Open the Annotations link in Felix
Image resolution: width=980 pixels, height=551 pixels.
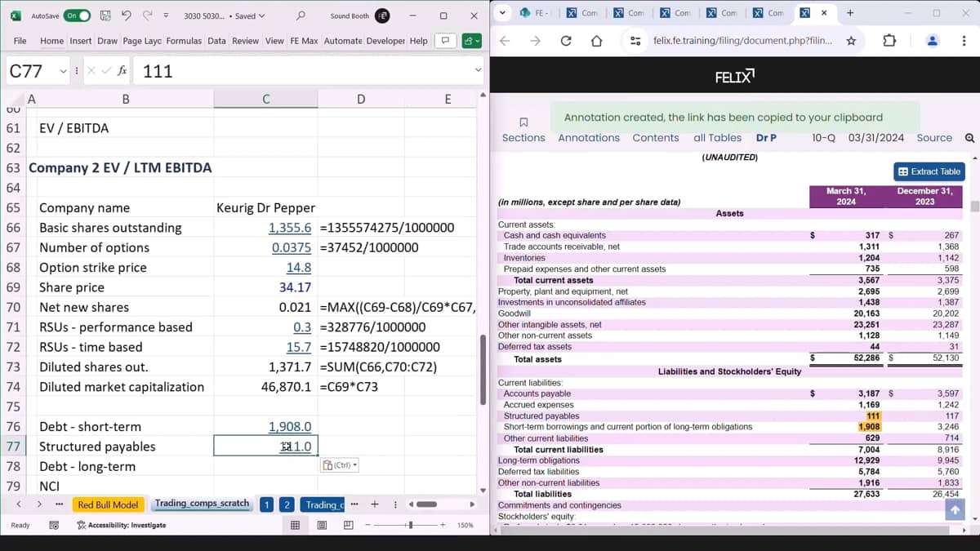[589, 138]
